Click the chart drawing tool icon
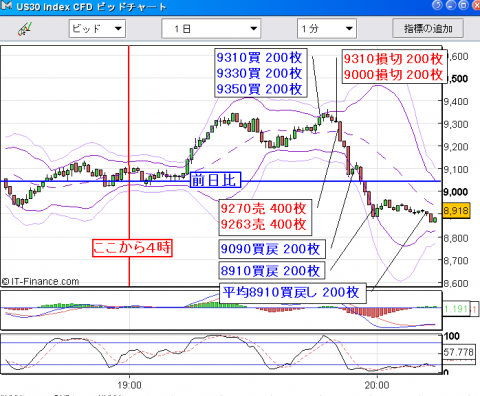480x396 pixels. (x=25, y=29)
